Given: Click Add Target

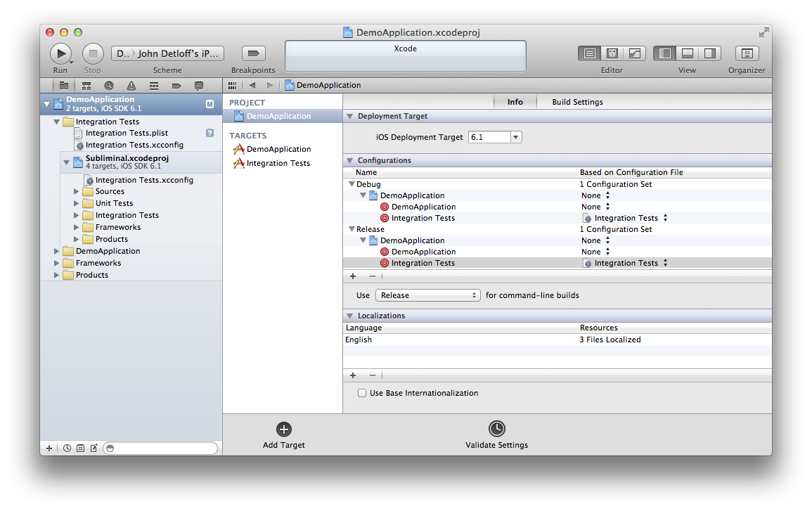Looking at the screenshot, I should (284, 435).
